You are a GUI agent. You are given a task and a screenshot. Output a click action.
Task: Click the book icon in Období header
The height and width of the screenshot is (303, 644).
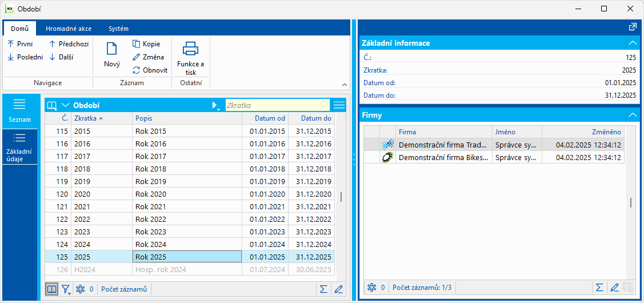52,105
